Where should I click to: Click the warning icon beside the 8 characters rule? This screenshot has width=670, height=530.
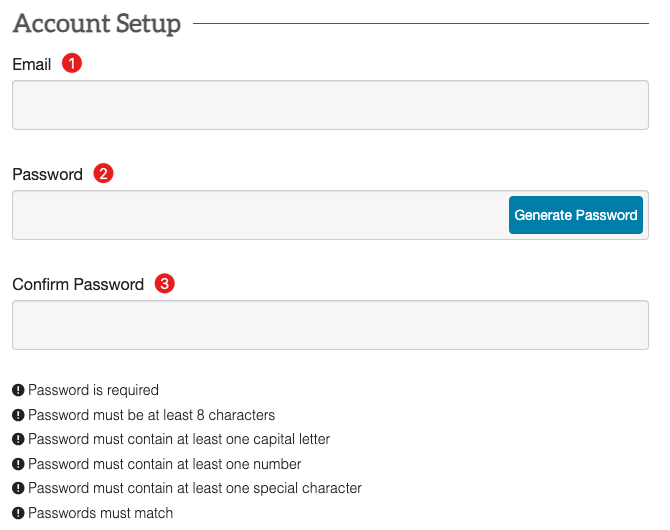(18, 415)
